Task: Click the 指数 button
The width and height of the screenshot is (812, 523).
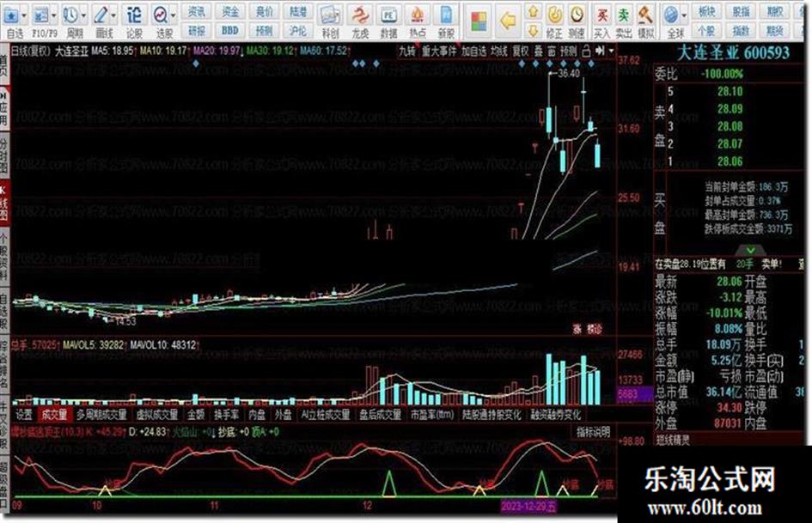Action: 741,31
